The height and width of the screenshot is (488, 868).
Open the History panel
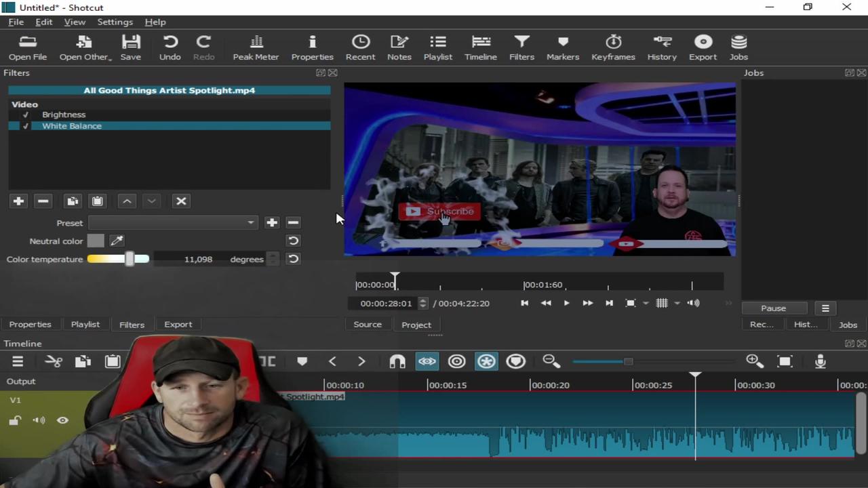662,47
